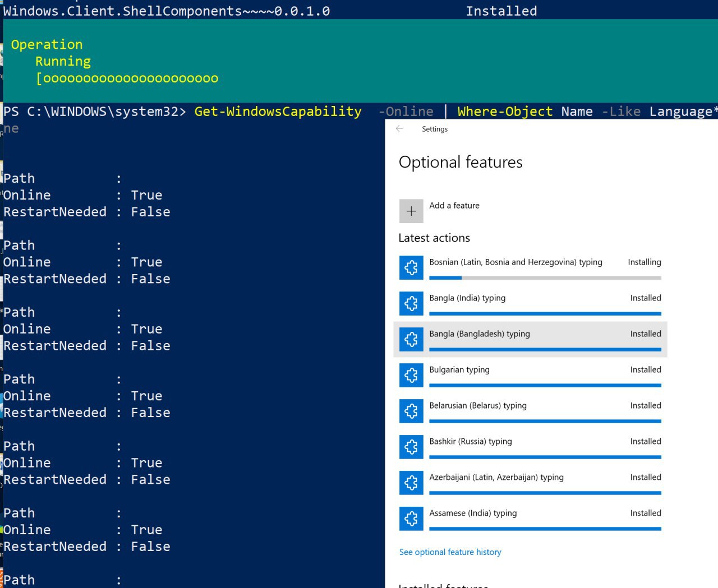
Task: Click the Bangla (India) typing puzzle icon
Action: [411, 303]
